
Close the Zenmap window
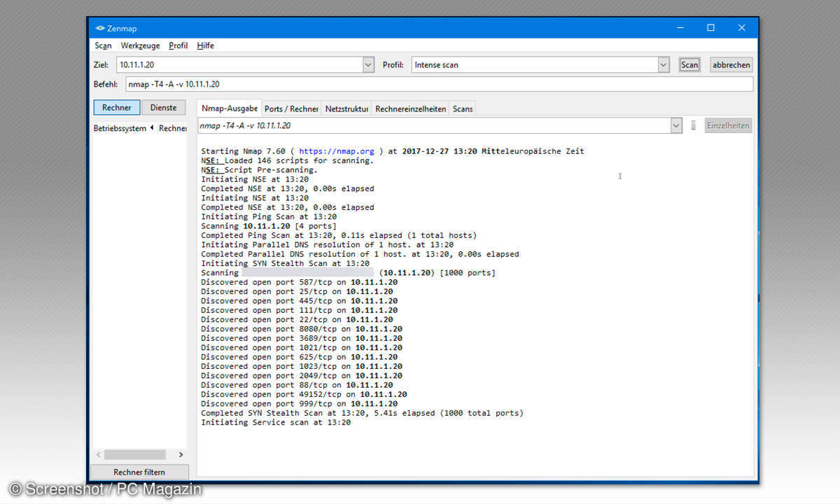741,28
